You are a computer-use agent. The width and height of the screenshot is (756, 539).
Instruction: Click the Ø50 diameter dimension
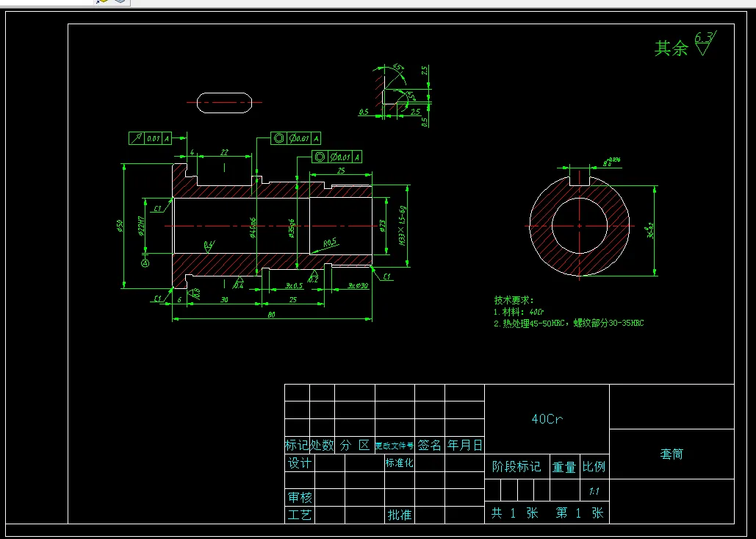coord(120,226)
